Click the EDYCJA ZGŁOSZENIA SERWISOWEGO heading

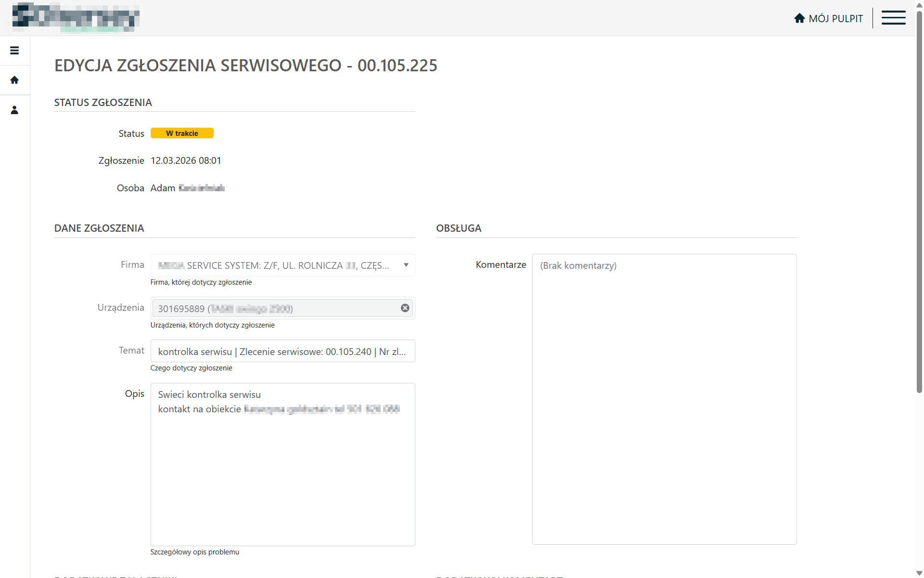click(245, 66)
